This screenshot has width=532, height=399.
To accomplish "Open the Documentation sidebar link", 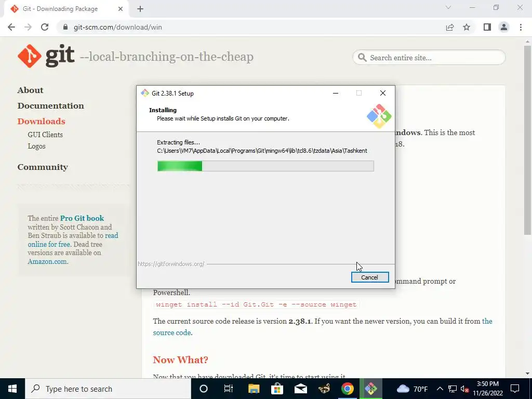I will (50, 106).
